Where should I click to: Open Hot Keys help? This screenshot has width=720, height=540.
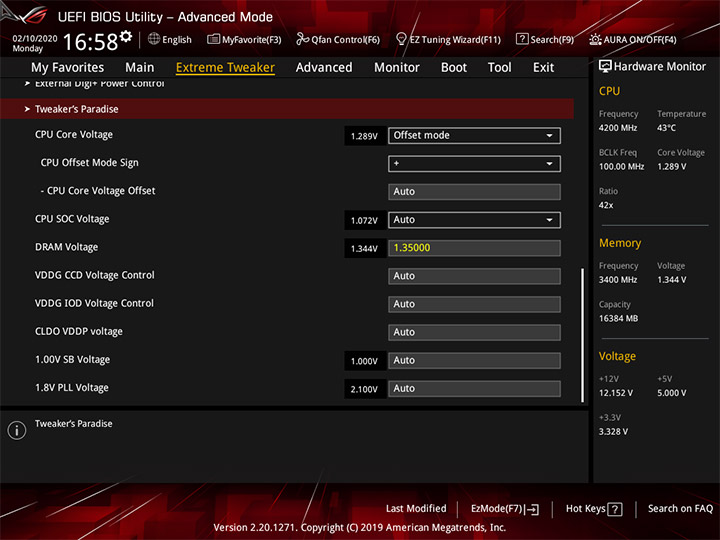point(594,509)
